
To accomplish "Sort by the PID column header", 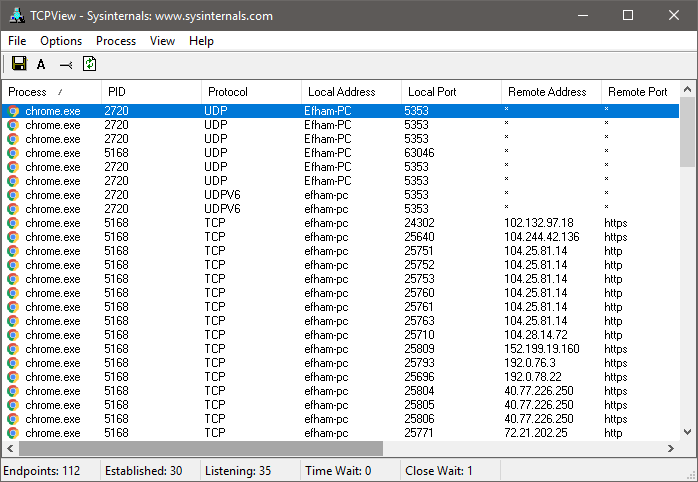I will pyautogui.click(x=151, y=92).
